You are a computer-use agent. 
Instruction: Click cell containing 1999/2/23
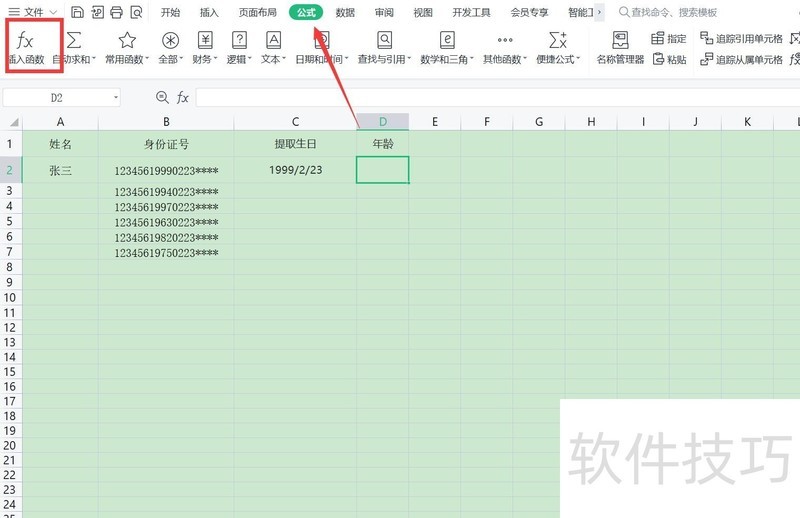[295, 170]
